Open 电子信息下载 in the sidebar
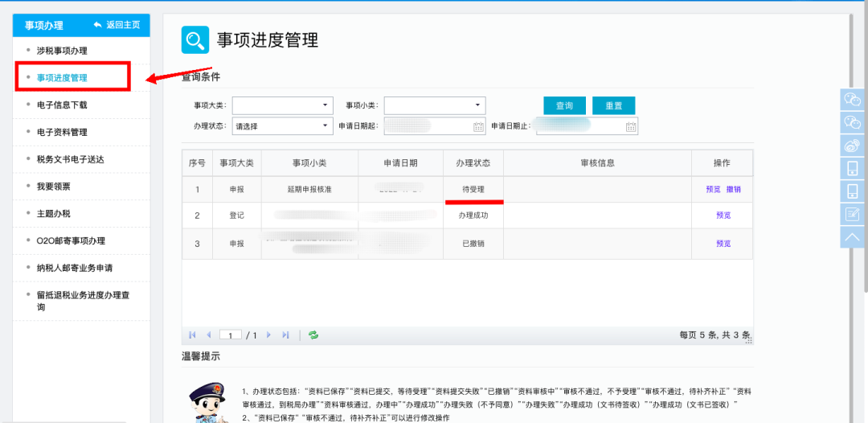868x423 pixels. click(62, 105)
